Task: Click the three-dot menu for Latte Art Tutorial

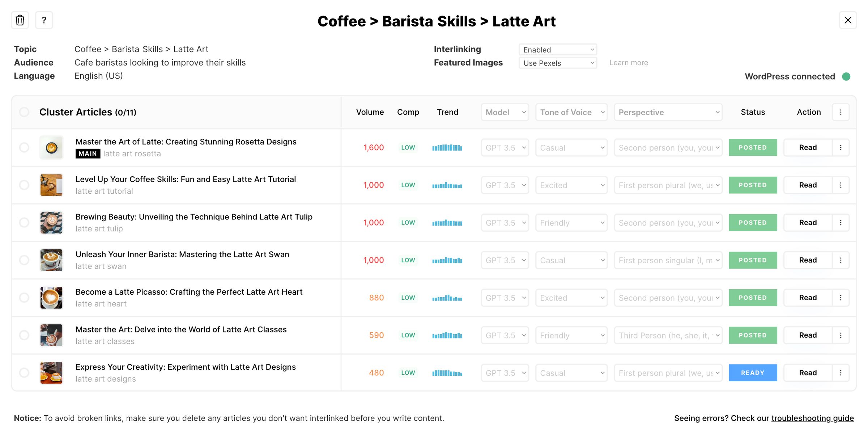Action: pos(841,185)
